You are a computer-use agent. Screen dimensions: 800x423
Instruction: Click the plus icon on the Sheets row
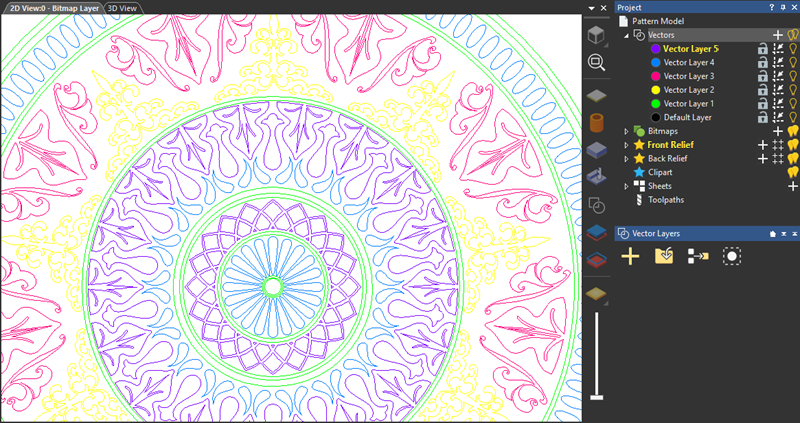pyautogui.click(x=792, y=186)
